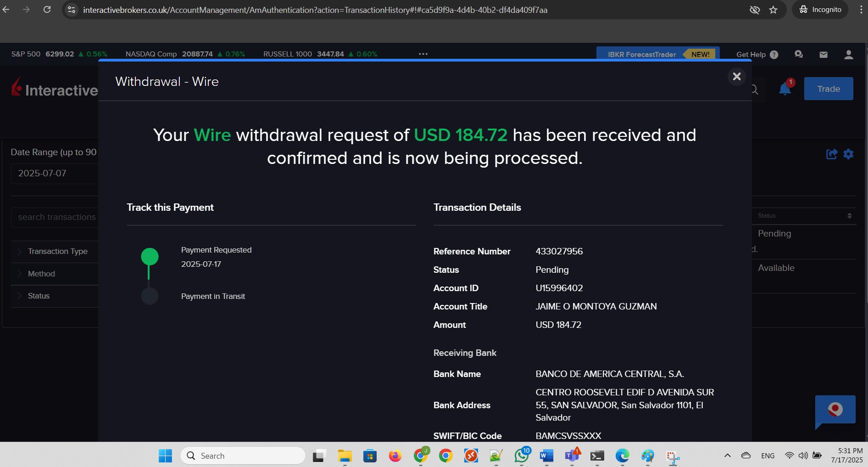The image size is (868, 467).
Task: Click the NASDAQ Comp ticker value
Action: point(197,54)
